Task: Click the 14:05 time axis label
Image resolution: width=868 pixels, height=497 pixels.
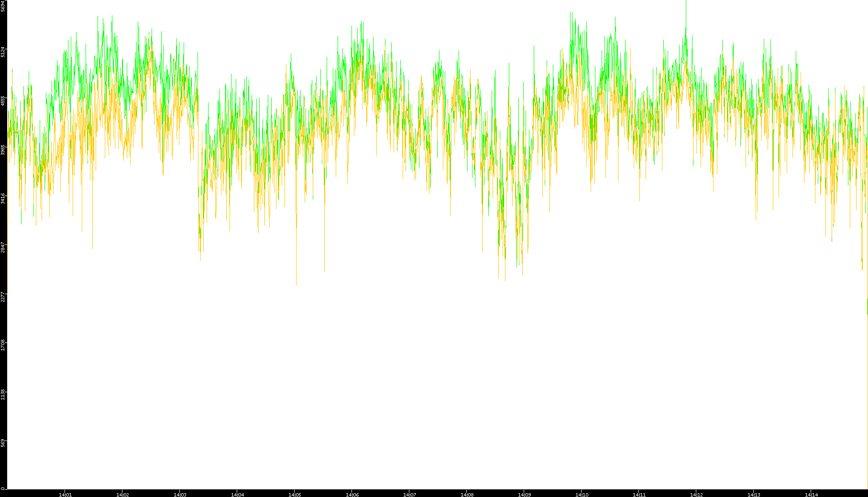Action: coord(295,495)
